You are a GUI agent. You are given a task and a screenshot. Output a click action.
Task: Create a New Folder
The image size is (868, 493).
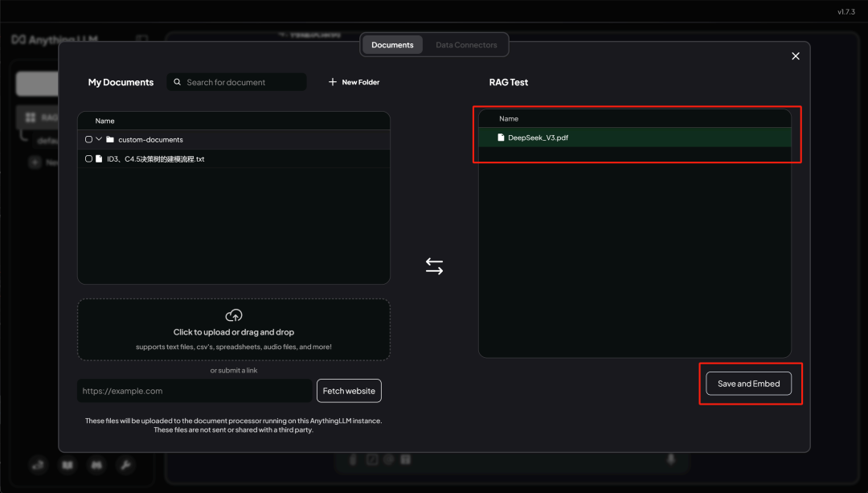point(354,82)
